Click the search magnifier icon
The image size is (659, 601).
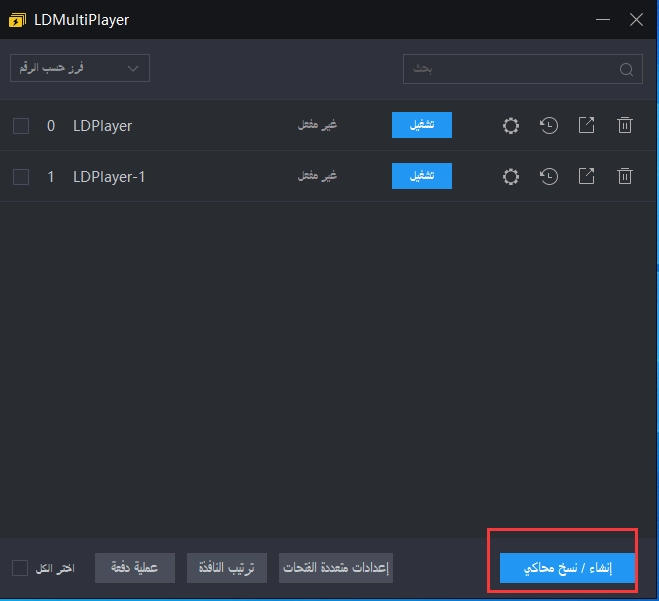coord(626,69)
